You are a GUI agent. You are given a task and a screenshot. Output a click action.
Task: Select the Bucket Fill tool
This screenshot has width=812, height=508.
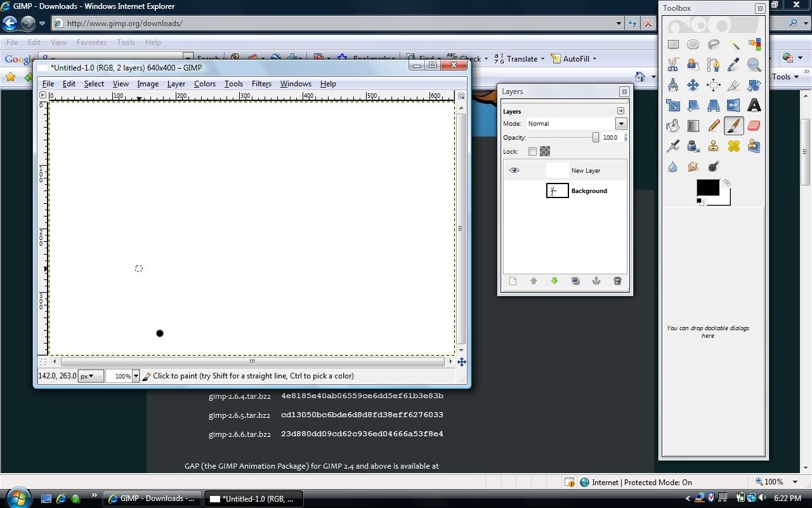673,125
